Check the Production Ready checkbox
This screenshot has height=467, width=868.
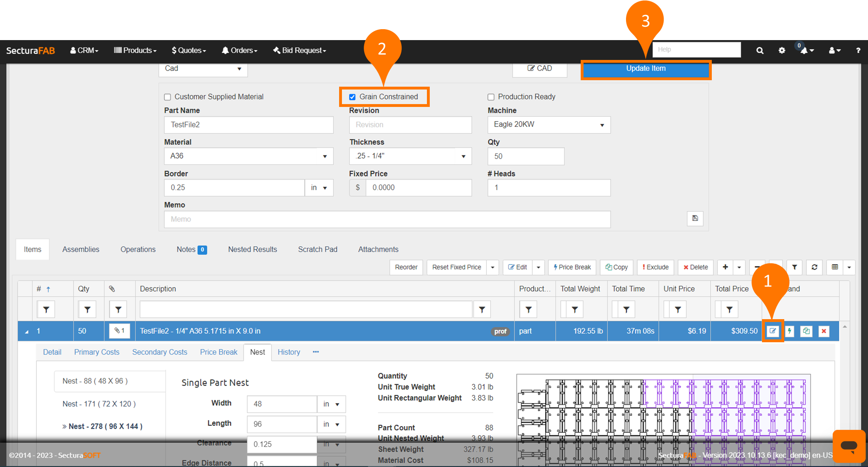click(x=491, y=97)
